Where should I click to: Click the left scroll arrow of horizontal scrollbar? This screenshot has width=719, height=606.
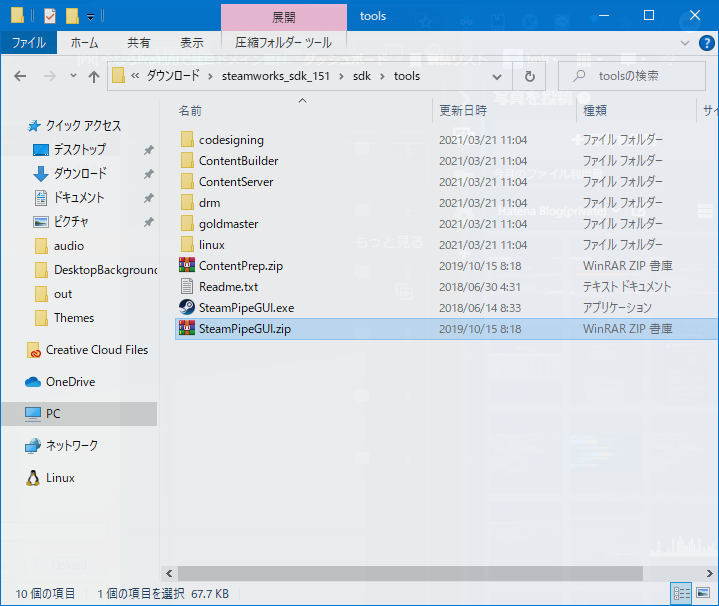point(169,573)
